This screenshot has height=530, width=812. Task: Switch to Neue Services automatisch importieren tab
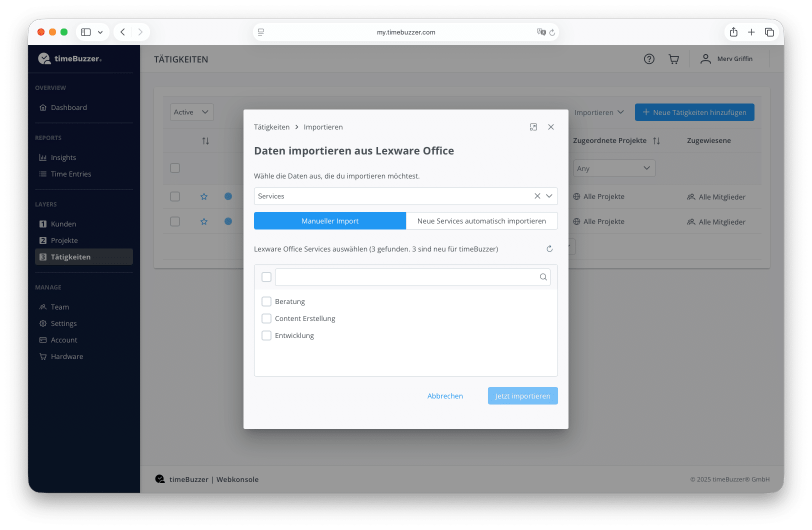click(481, 221)
